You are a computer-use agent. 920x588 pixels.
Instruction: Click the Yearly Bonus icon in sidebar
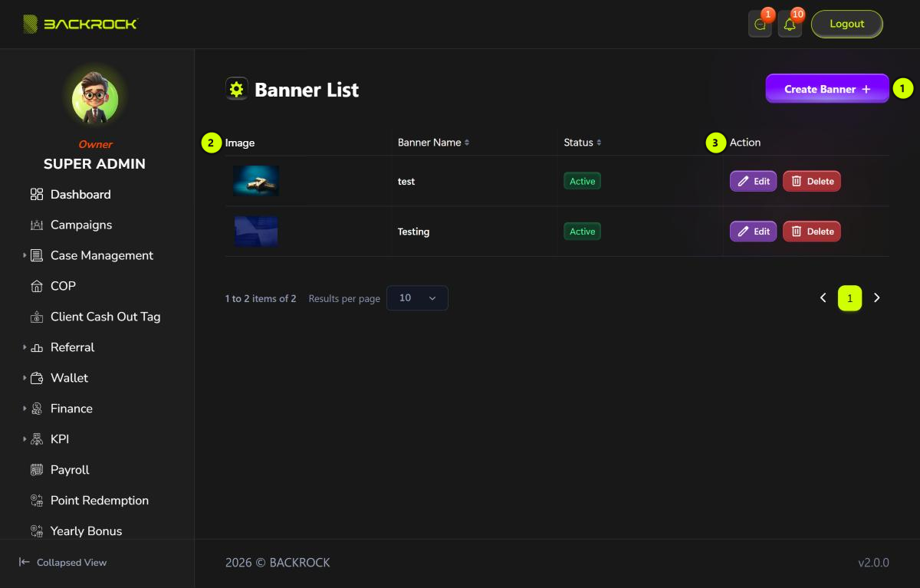point(37,531)
